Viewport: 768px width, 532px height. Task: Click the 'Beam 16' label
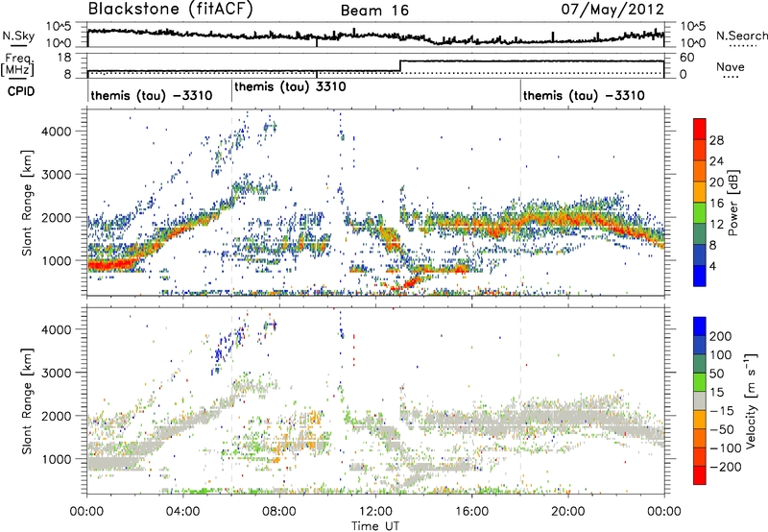(x=374, y=11)
